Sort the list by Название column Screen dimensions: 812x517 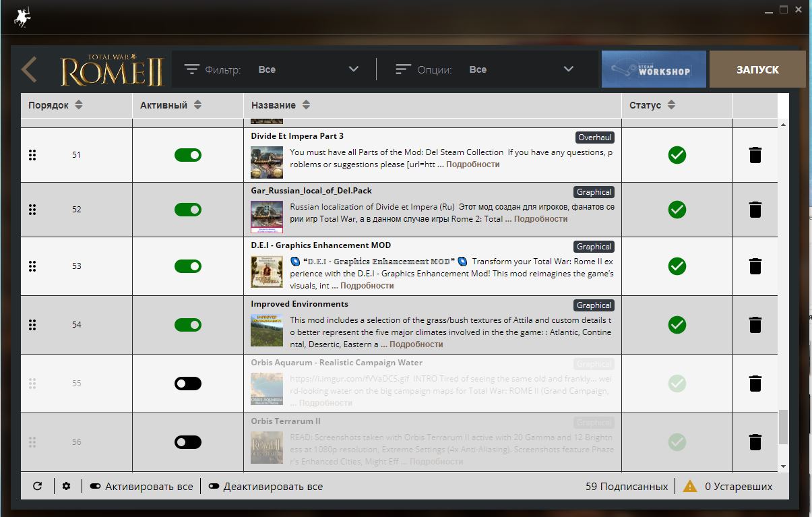pos(280,105)
